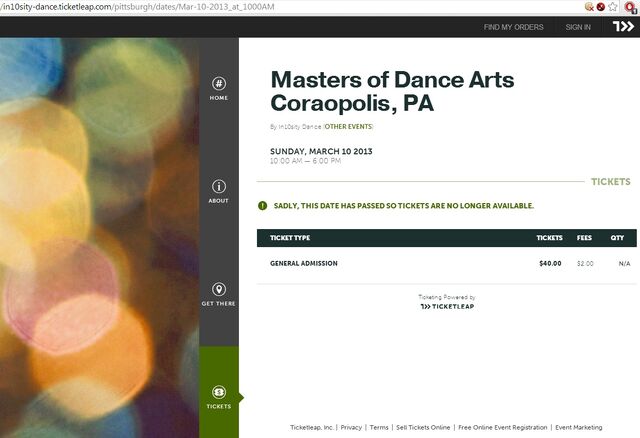Click the browser extension icon at far right
The width and height of the screenshot is (640, 438).
631,7
